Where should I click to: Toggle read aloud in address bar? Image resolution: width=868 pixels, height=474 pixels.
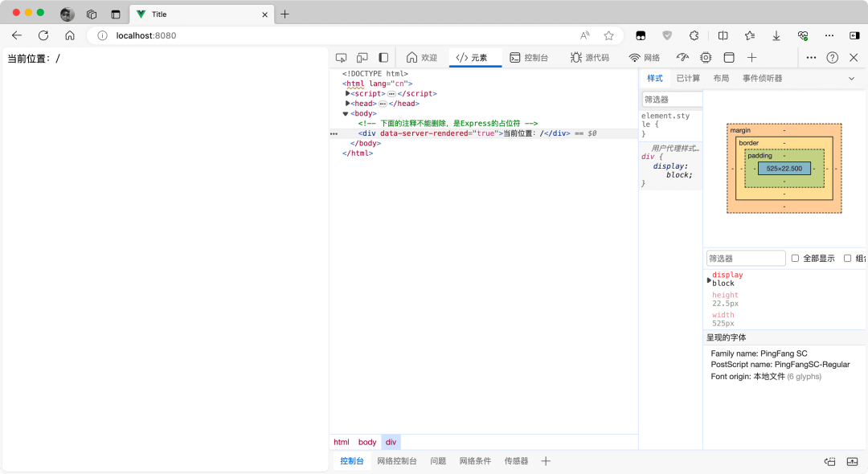(584, 35)
